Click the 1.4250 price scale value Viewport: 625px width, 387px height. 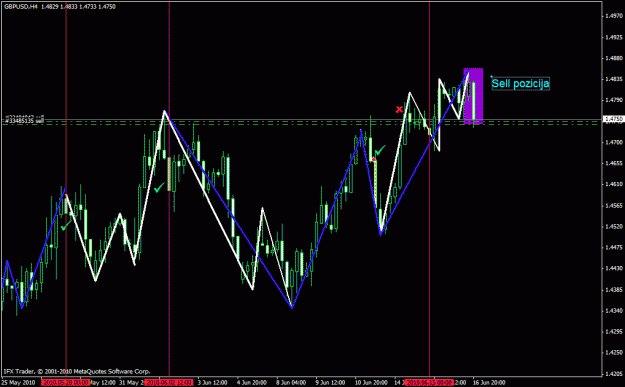[x=614, y=353]
